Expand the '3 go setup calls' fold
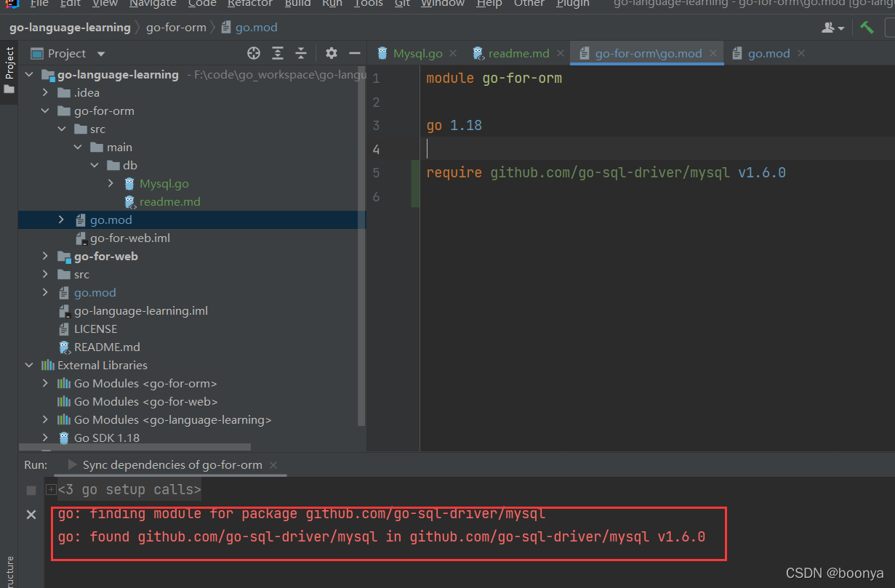Viewport: 895px width, 588px height. click(x=51, y=490)
